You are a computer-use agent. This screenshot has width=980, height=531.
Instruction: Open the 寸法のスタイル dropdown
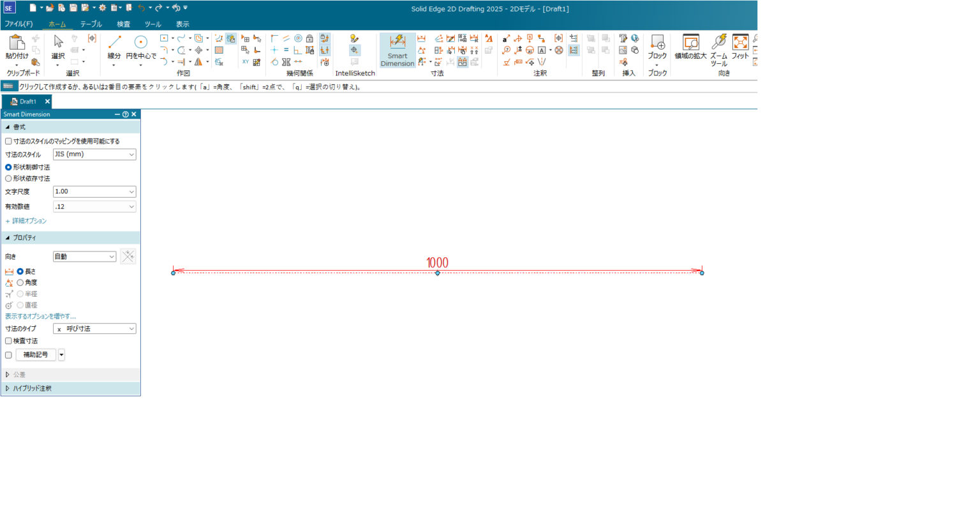(x=94, y=154)
